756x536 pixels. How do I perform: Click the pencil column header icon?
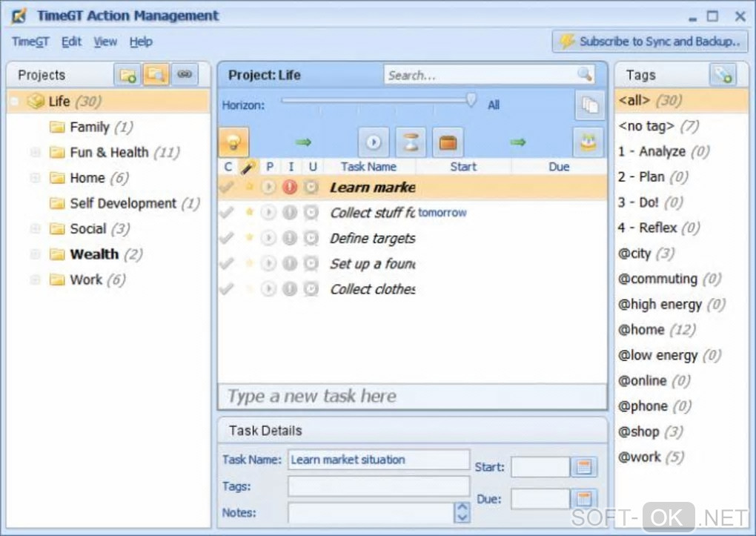pyautogui.click(x=248, y=167)
